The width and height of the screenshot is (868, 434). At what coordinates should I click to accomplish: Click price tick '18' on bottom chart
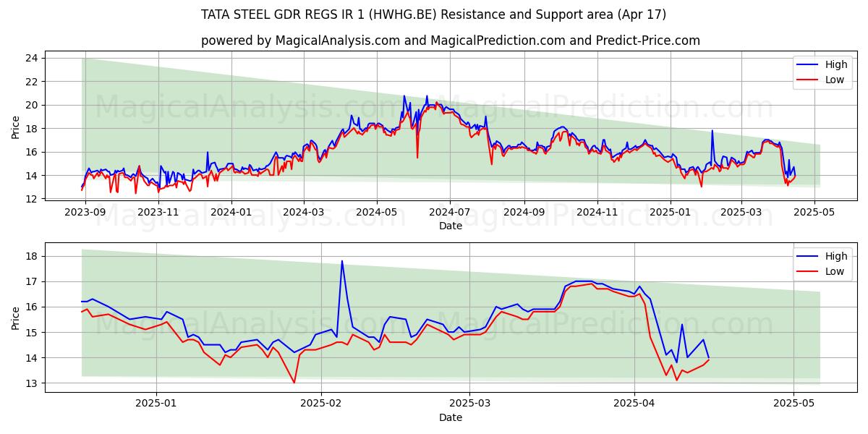(32, 256)
